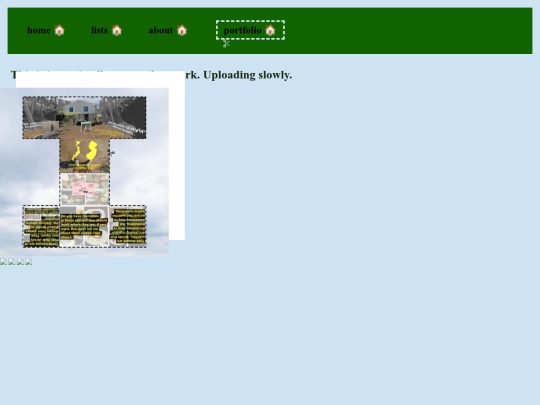Click the third broken image icon
This screenshot has height=405, width=540.
[20, 262]
